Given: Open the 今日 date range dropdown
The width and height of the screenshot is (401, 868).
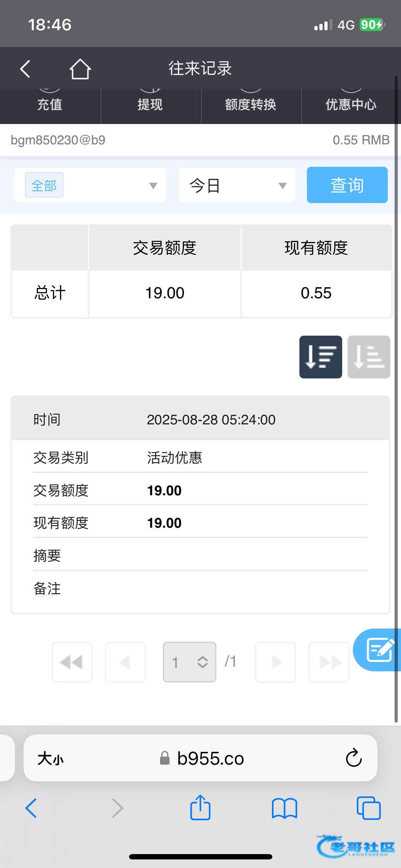Looking at the screenshot, I should (237, 185).
